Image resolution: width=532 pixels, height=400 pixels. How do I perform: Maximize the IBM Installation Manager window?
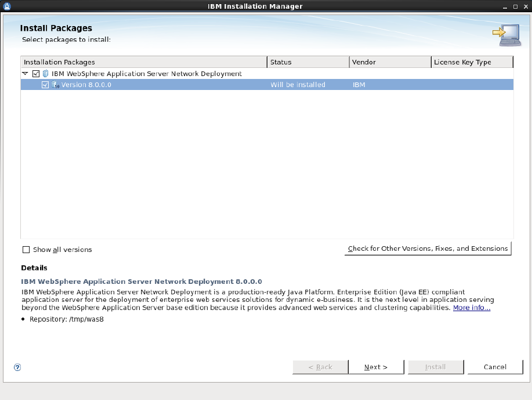tap(515, 6)
